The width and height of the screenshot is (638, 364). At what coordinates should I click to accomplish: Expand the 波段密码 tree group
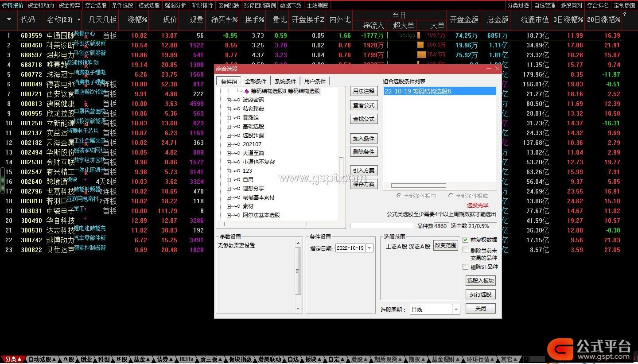(229, 100)
